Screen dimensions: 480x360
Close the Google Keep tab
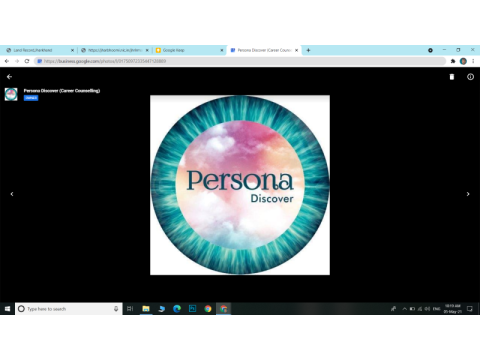point(222,50)
